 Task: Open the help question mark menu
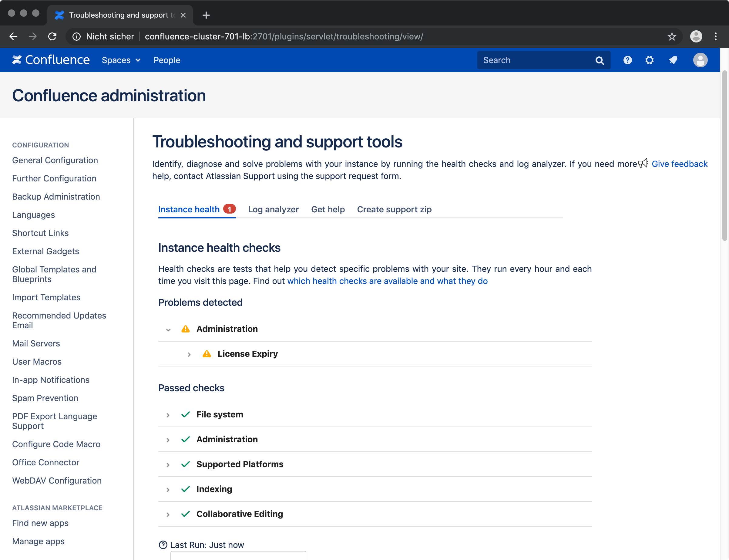(627, 60)
